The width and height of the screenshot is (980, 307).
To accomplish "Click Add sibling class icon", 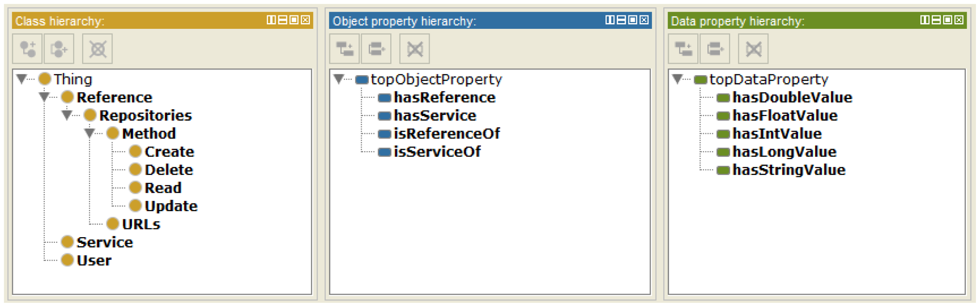I will tap(59, 49).
